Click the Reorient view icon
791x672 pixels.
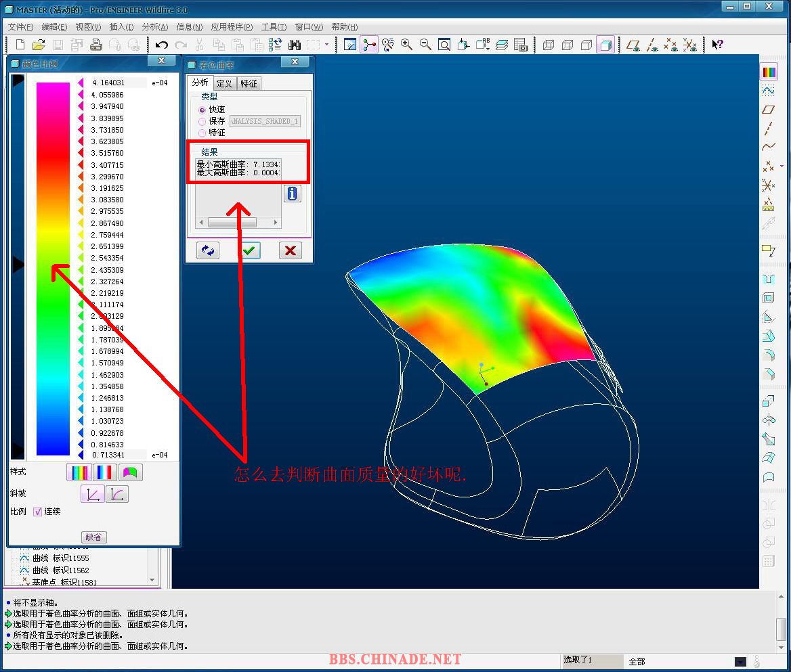click(x=463, y=45)
